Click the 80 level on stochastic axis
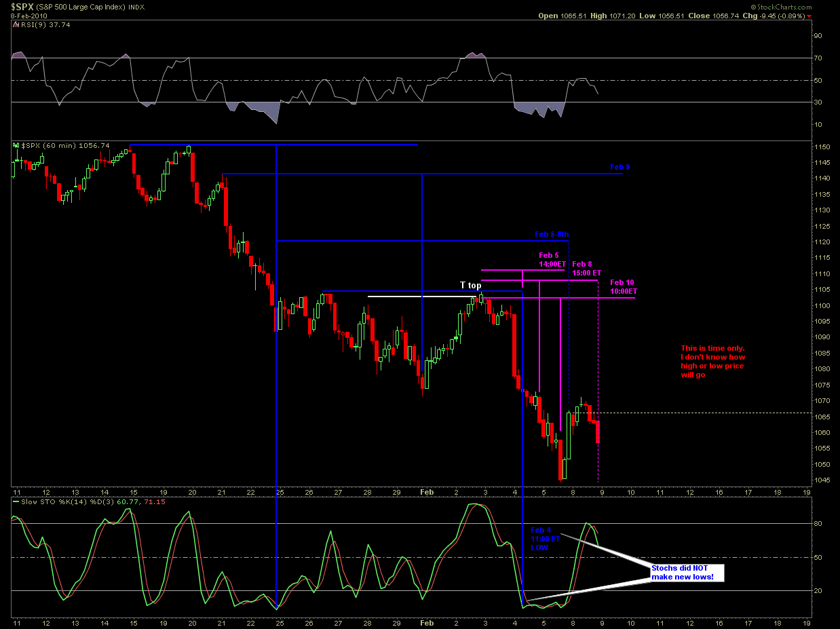This screenshot has height=629, width=840. [818, 523]
